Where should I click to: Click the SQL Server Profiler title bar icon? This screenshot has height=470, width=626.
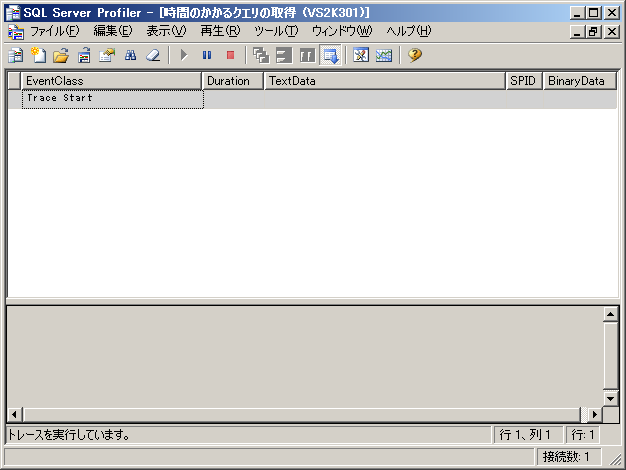point(13,13)
